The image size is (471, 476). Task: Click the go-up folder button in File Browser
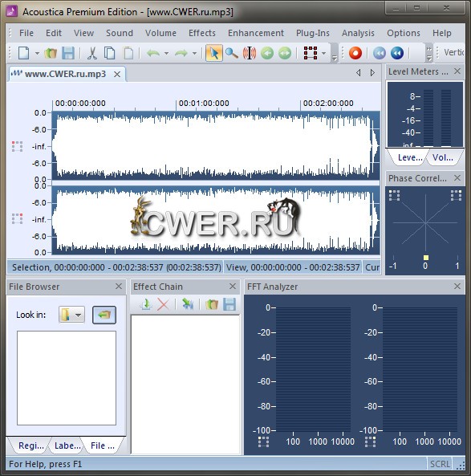point(104,315)
